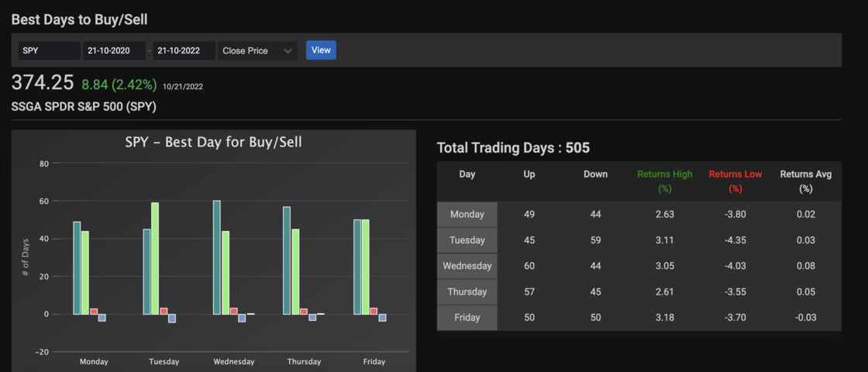Click Thursday's Up value 57
The image size is (868, 372).
[x=529, y=291]
